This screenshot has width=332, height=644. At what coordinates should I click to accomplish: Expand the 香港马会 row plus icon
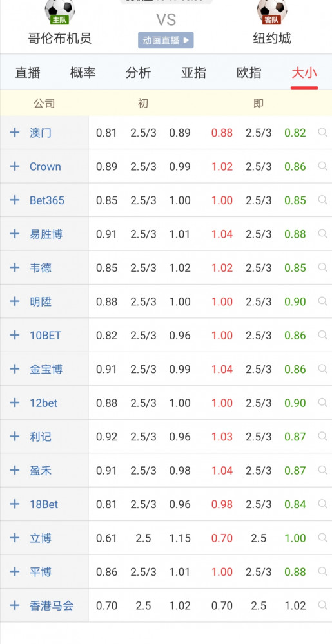(15, 605)
